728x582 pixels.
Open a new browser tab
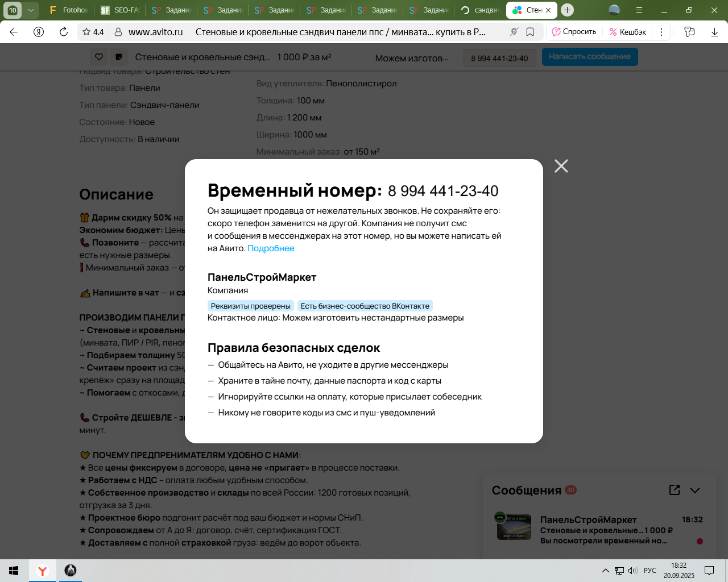coord(567,10)
